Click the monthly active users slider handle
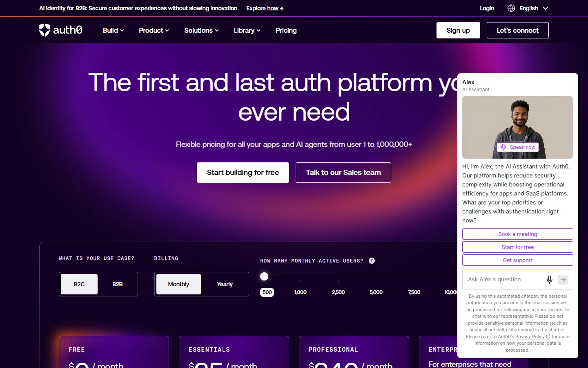This screenshot has width=588, height=368. click(264, 277)
